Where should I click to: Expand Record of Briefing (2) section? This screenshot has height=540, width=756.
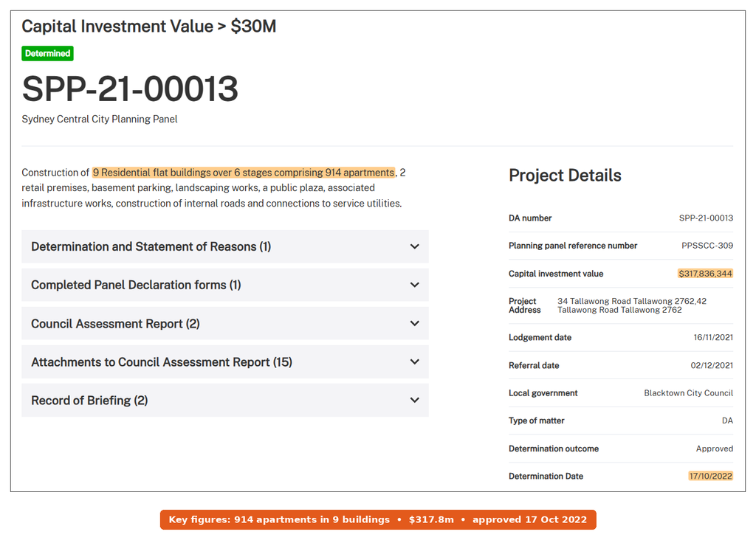coord(224,401)
